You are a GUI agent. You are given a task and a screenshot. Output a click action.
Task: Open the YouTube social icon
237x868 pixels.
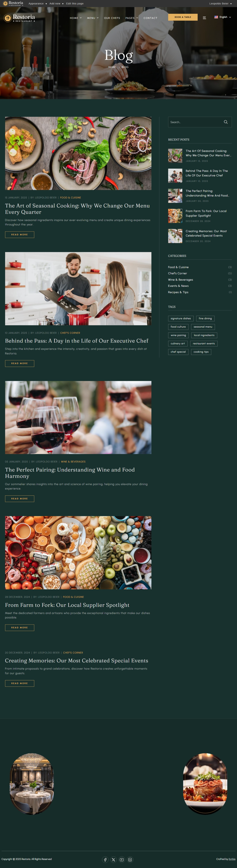point(122,860)
